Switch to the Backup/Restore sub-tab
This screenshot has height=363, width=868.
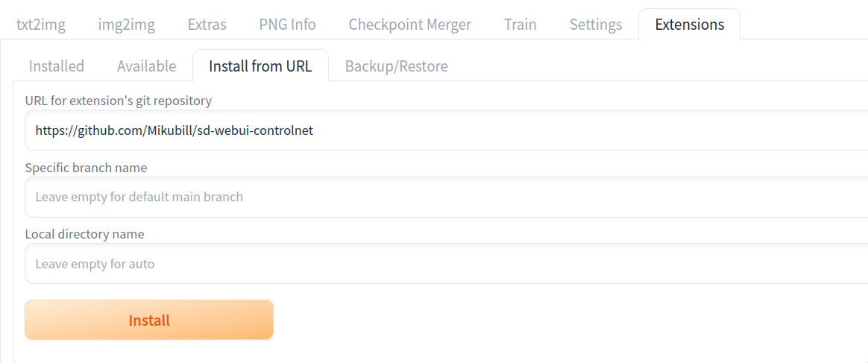(x=397, y=66)
